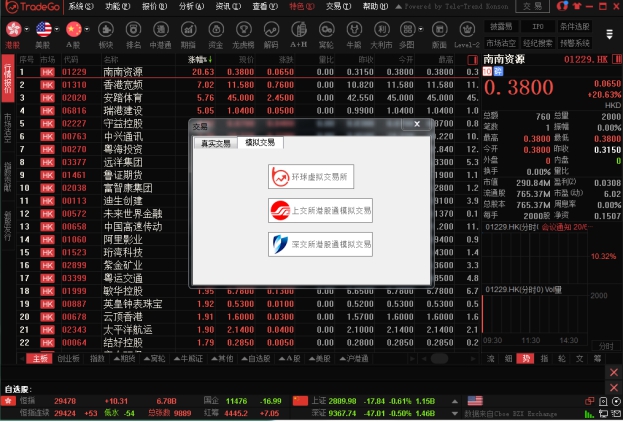This screenshot has width=624, height=422.
Task: Sort by the 涨幅 column header
Action: pyautogui.click(x=200, y=60)
